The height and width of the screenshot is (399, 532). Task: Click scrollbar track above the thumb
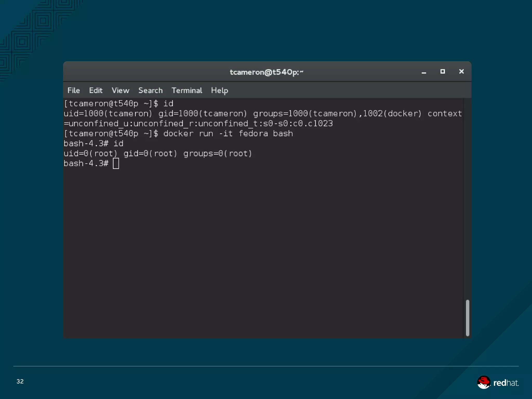coord(467,197)
